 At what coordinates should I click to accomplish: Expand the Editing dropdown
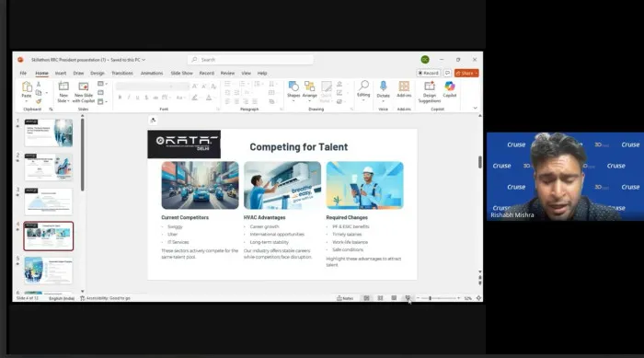tap(363, 91)
